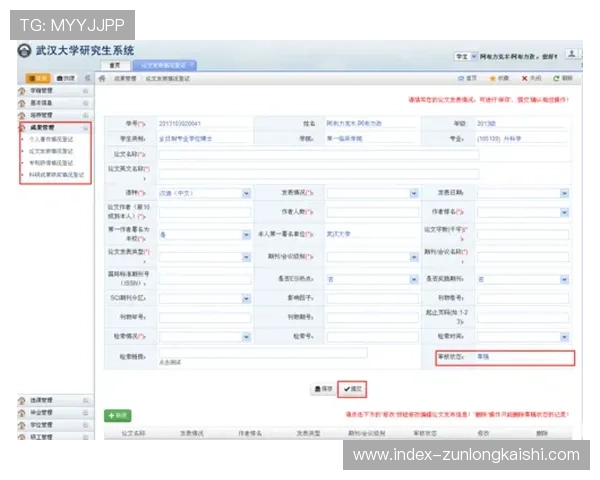This screenshot has width=600, height=480.
Task: Close the 论文发表情况登记 tab with its x
Action: coord(192,65)
